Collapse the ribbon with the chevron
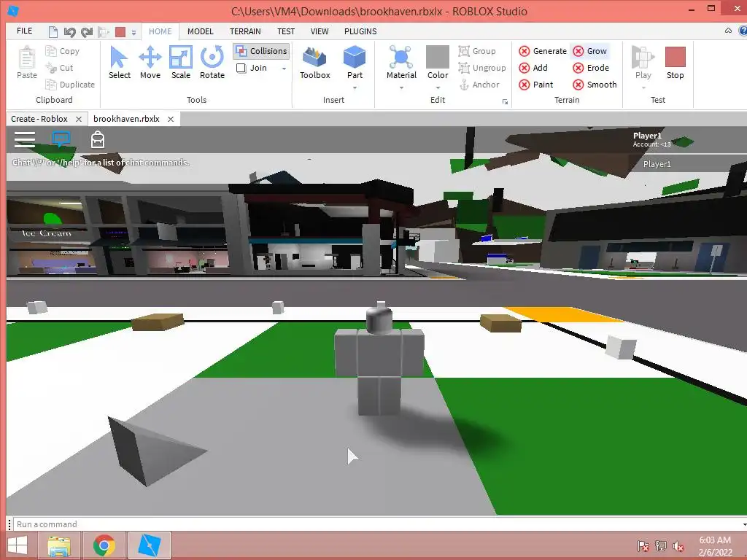Image resolution: width=747 pixels, height=560 pixels. pyautogui.click(x=728, y=31)
